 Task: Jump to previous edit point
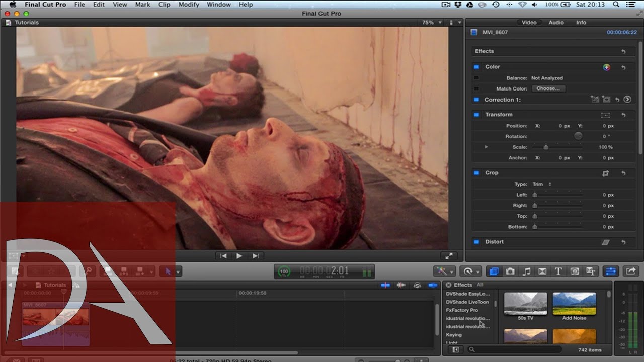click(223, 256)
